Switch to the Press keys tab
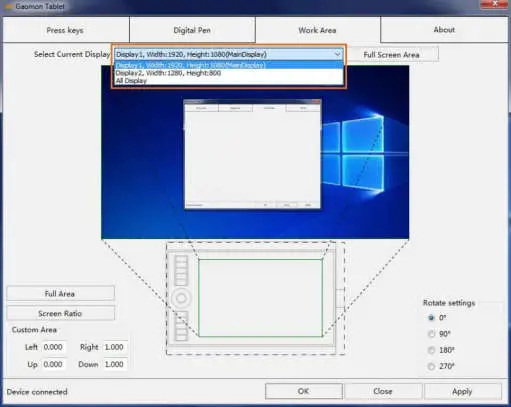The height and width of the screenshot is (407, 511). coord(66,30)
